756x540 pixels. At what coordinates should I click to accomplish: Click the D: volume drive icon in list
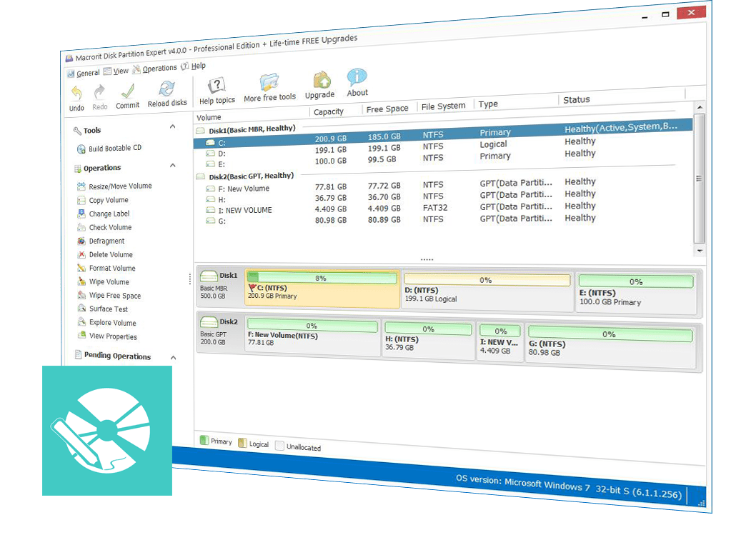coord(210,154)
